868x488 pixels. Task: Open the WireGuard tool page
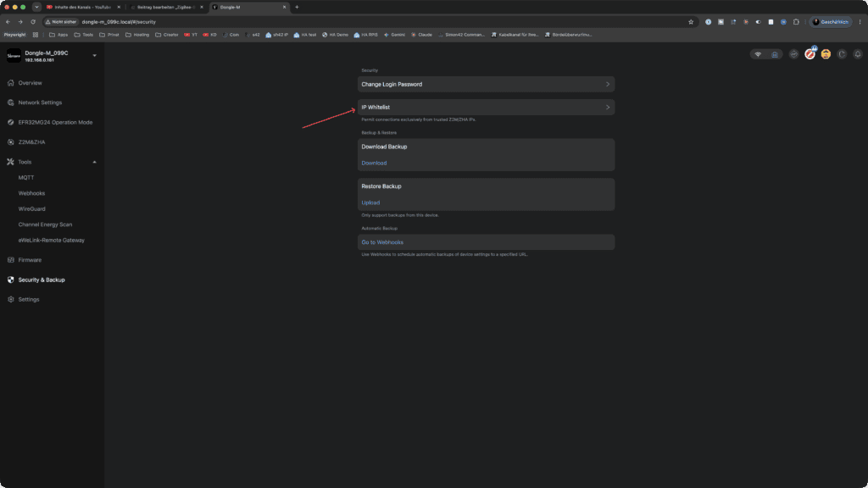[31, 209]
